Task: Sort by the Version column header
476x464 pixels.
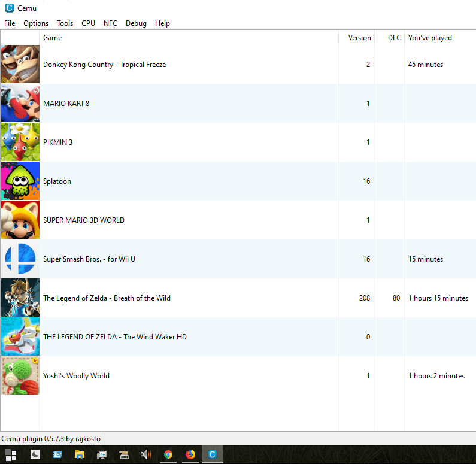Action: point(357,38)
